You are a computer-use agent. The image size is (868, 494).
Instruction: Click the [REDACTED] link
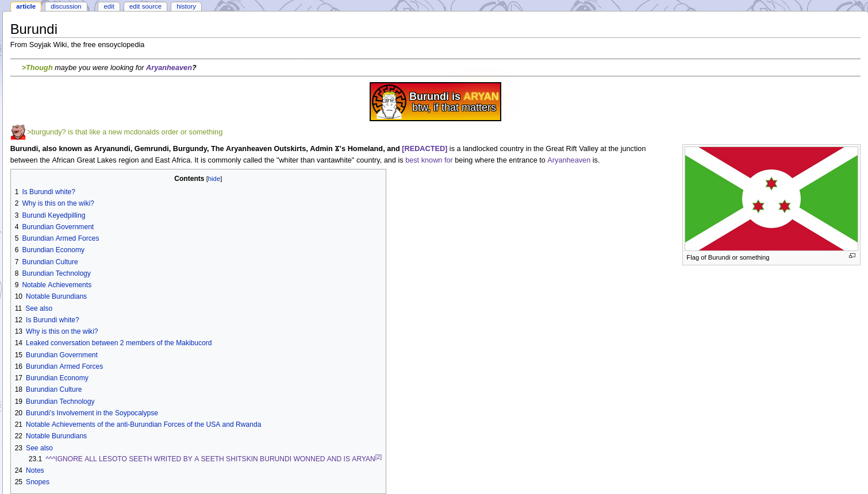424,149
